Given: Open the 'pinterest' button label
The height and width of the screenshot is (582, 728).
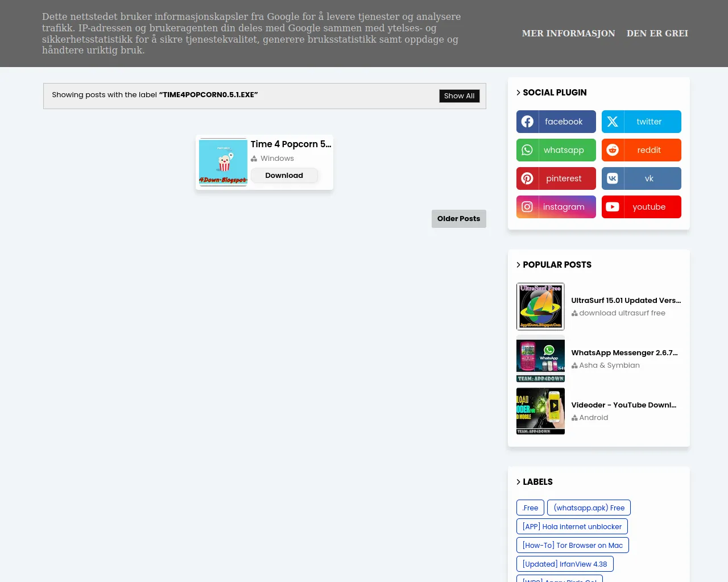Looking at the screenshot, I should pyautogui.click(x=564, y=178).
